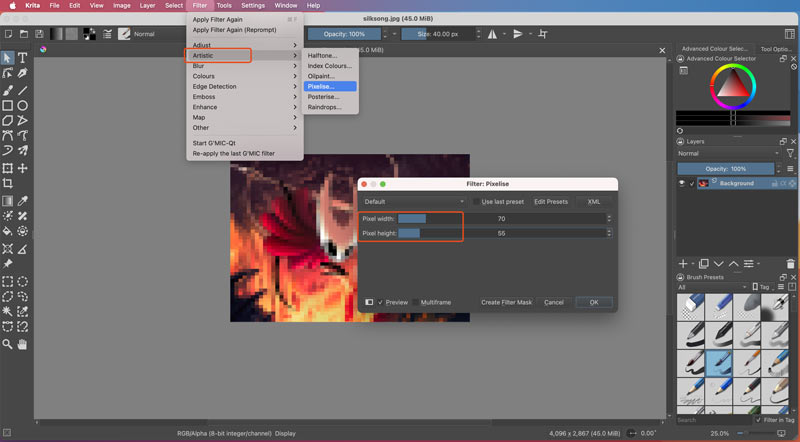
Task: Click the Edit Presets button
Action: pyautogui.click(x=551, y=202)
